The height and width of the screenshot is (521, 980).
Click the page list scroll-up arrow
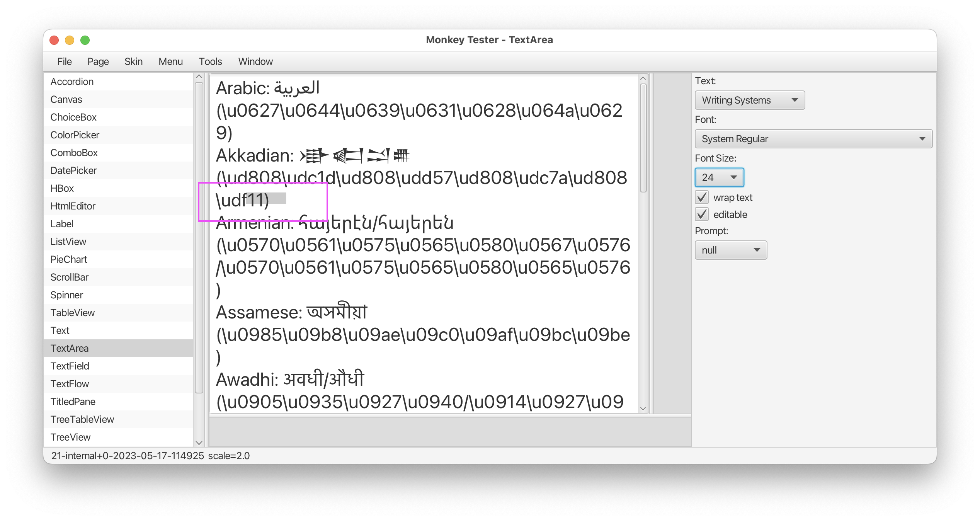(x=199, y=77)
